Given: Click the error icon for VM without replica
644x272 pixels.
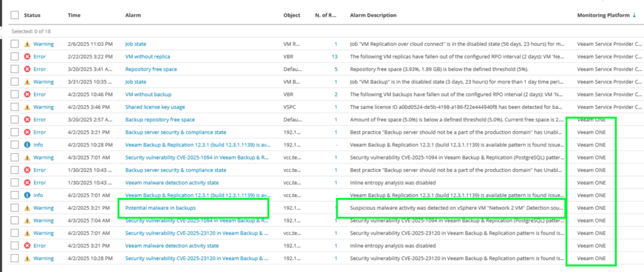Looking at the screenshot, I should [27, 57].
